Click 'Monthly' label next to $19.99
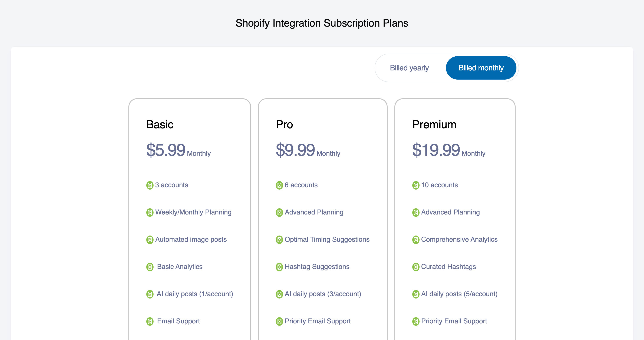644x340 pixels. tap(473, 153)
